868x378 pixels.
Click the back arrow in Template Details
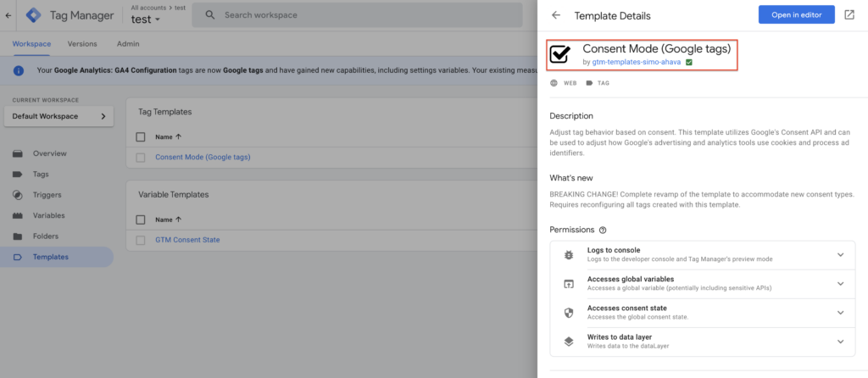(x=556, y=15)
